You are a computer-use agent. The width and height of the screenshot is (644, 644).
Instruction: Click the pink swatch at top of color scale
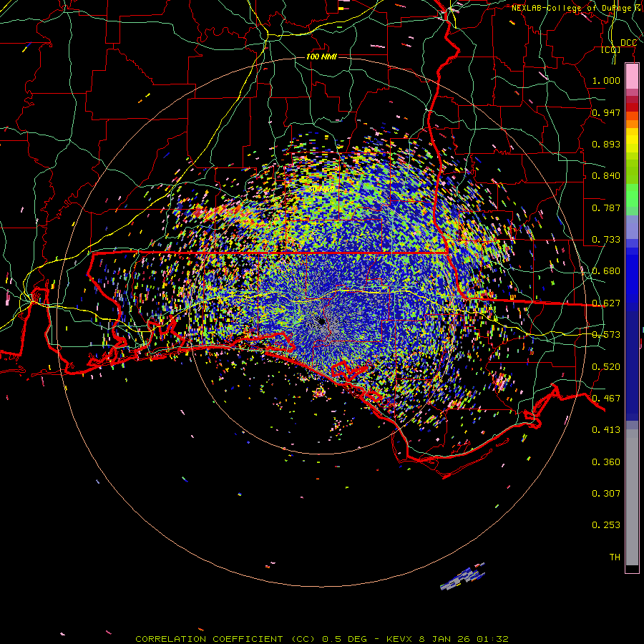632,76
